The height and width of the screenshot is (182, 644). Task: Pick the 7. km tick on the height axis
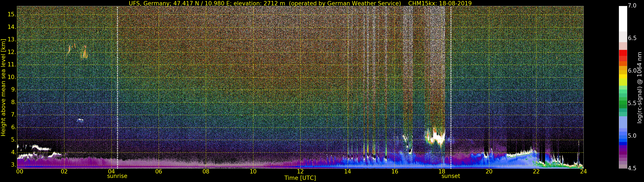click(x=13, y=115)
